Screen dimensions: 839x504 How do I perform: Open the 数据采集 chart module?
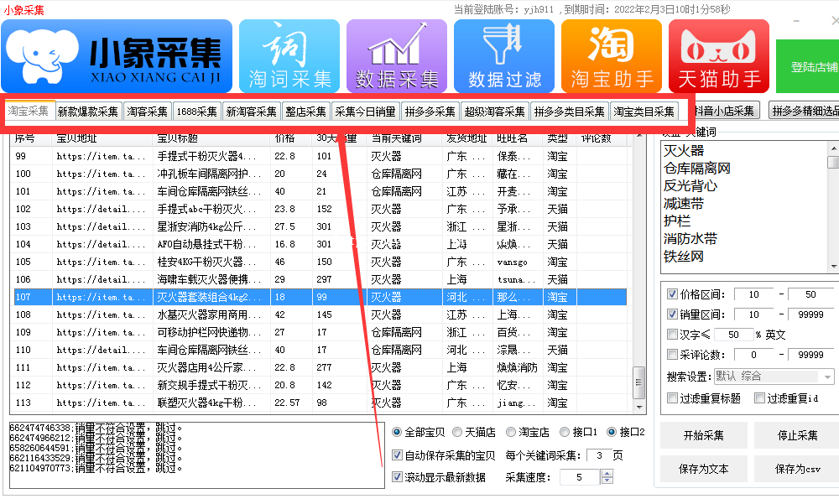click(397, 56)
